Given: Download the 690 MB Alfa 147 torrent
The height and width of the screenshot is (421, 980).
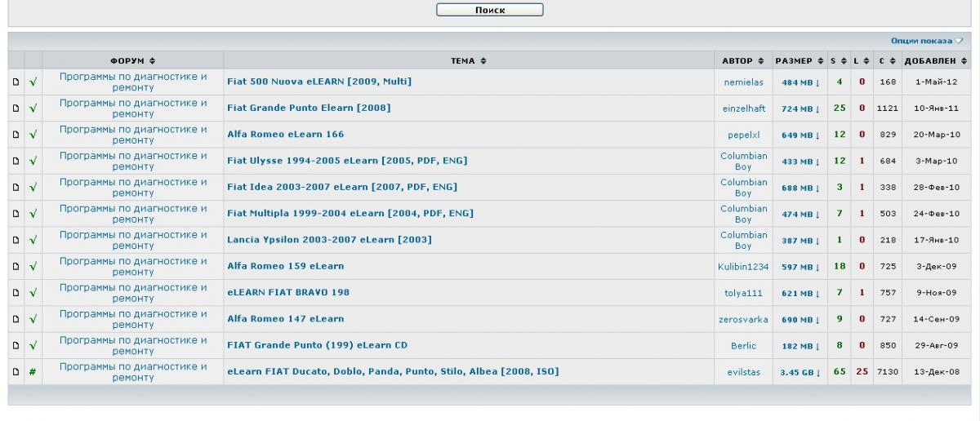Looking at the screenshot, I should [800, 320].
